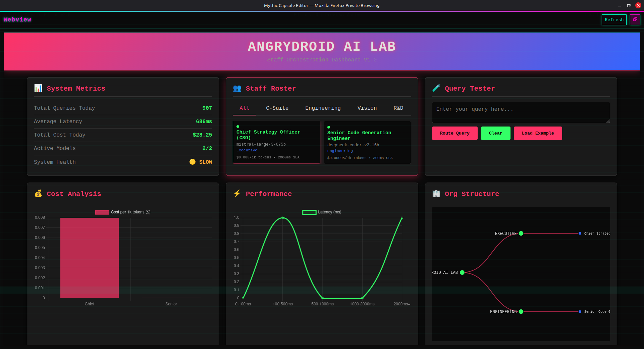644x349 pixels.
Task: Focus the query text input field
Action: 521,112
